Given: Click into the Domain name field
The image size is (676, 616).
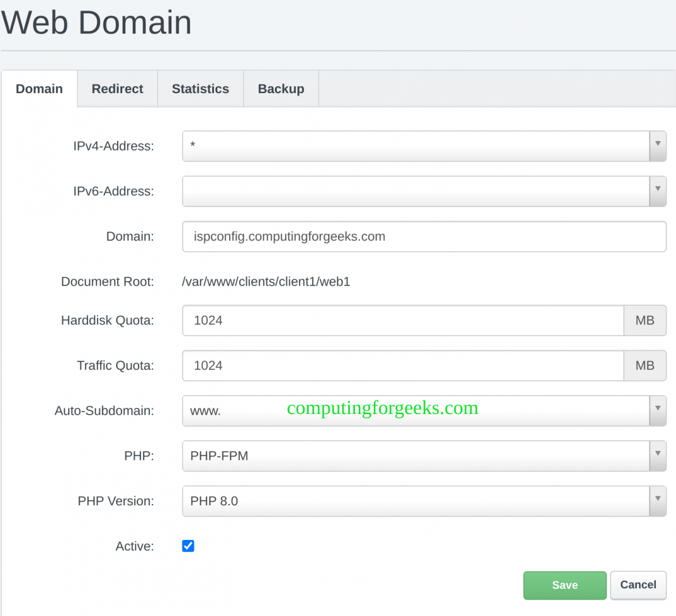Looking at the screenshot, I should click(x=424, y=236).
